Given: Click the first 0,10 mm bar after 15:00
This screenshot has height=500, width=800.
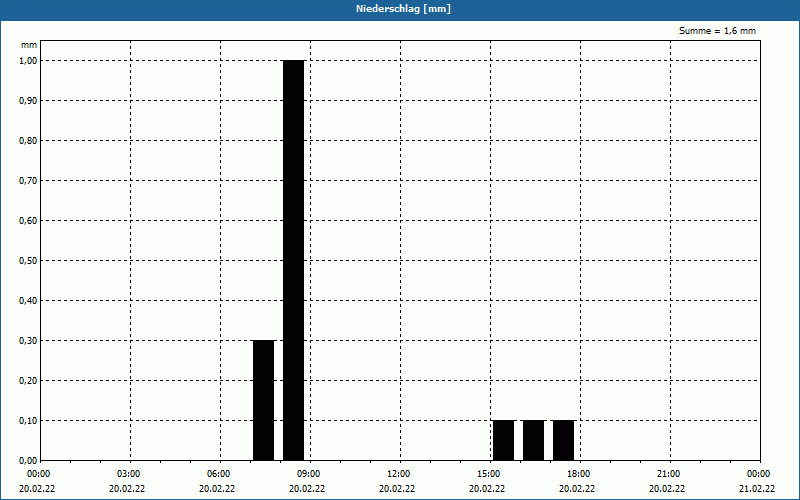Looking at the screenshot, I should coord(504,440).
